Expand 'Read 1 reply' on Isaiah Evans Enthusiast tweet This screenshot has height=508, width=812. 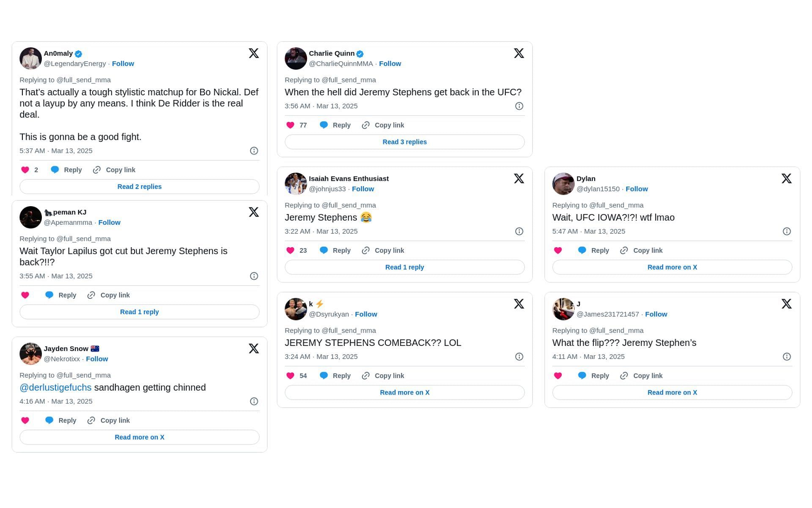405,267
